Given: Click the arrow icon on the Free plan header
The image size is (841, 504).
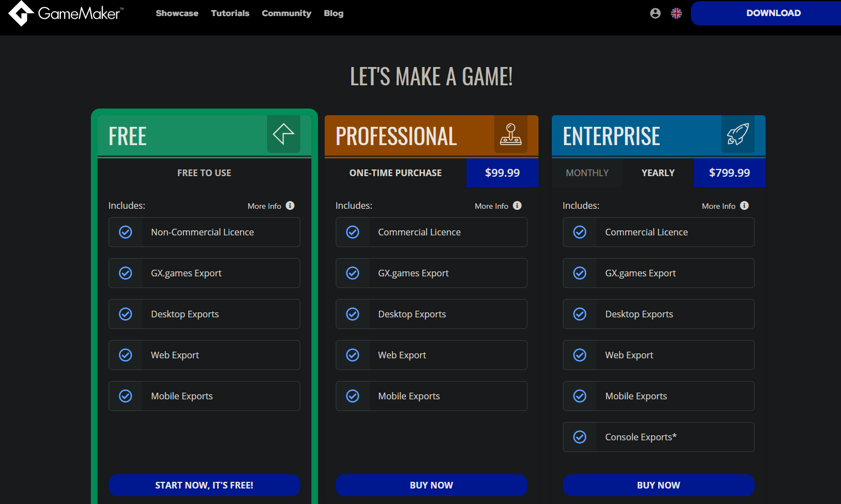Looking at the screenshot, I should click(284, 134).
